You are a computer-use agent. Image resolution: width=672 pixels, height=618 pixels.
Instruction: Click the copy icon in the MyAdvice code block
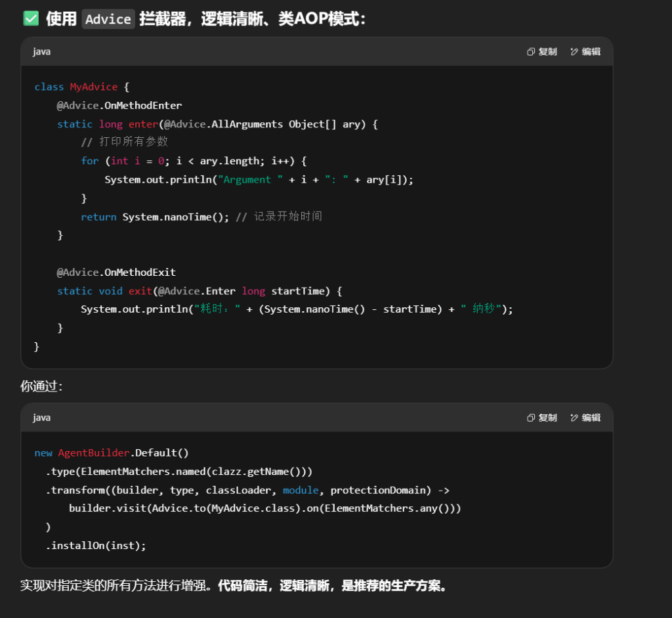pyautogui.click(x=531, y=52)
